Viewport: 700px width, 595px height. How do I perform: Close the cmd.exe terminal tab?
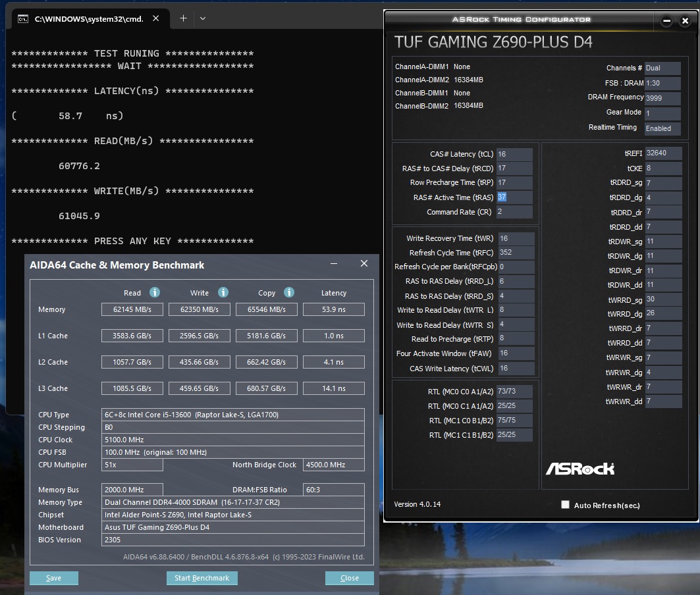coord(156,18)
